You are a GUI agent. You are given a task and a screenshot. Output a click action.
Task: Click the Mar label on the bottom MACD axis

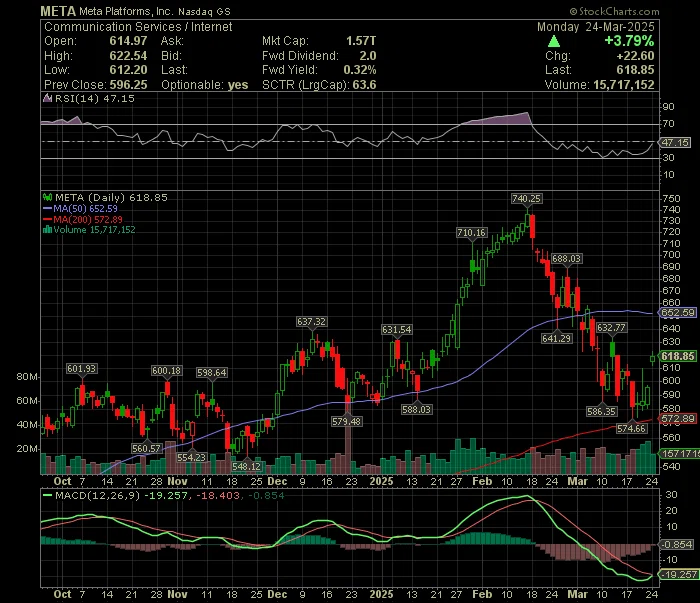point(577,595)
